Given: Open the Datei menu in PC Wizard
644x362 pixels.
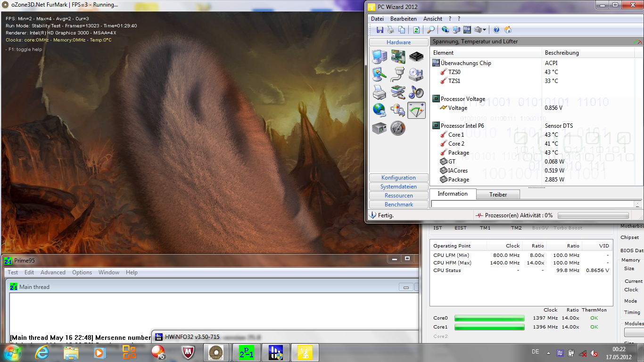Looking at the screenshot, I should (377, 19).
